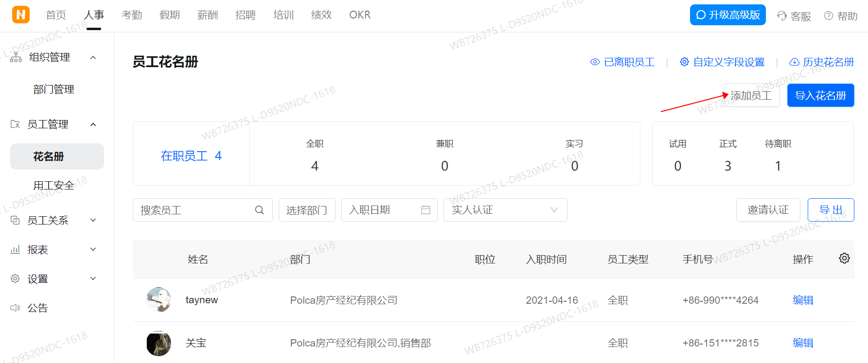Click the 帮助 question mark icon
This screenshot has width=868, height=363.
829,16
